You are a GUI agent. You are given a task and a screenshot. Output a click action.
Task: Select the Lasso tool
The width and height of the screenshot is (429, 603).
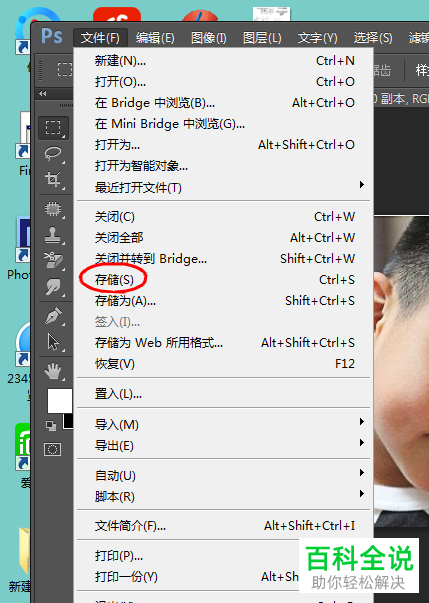point(53,153)
